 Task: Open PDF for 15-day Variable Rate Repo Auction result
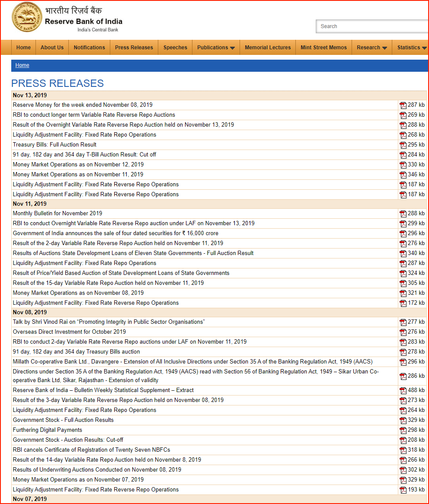click(403, 284)
